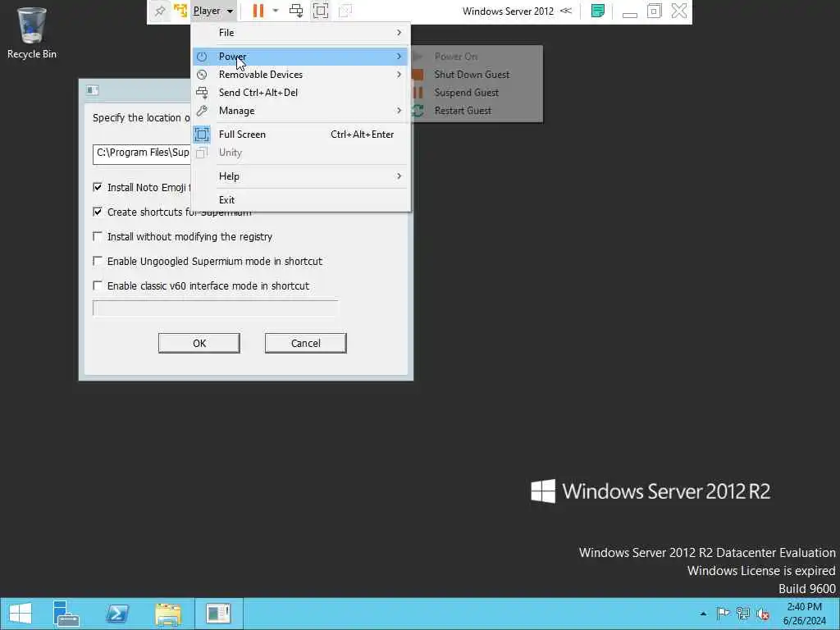
Task: Click the installer progress bar
Action: click(216, 308)
